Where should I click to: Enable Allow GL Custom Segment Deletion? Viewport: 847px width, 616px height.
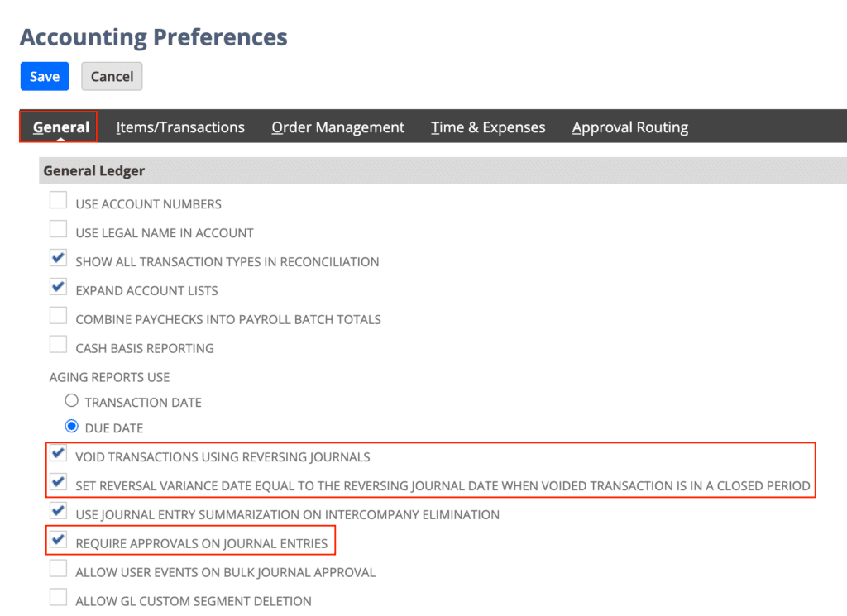coord(59,597)
